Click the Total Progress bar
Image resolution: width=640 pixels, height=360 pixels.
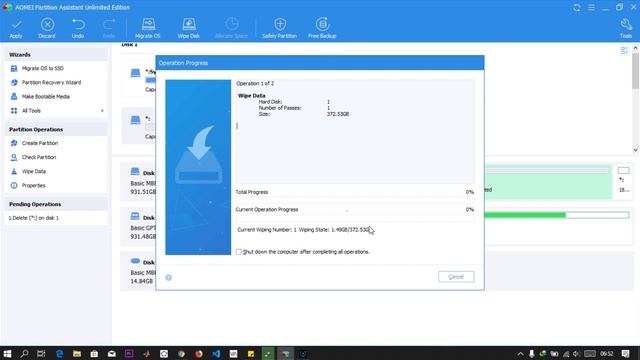355,199
